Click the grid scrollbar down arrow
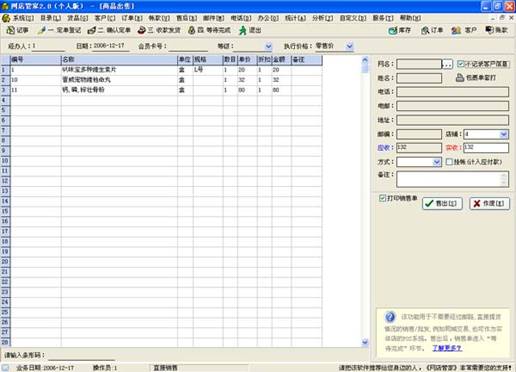The image size is (516, 372). pos(365,342)
